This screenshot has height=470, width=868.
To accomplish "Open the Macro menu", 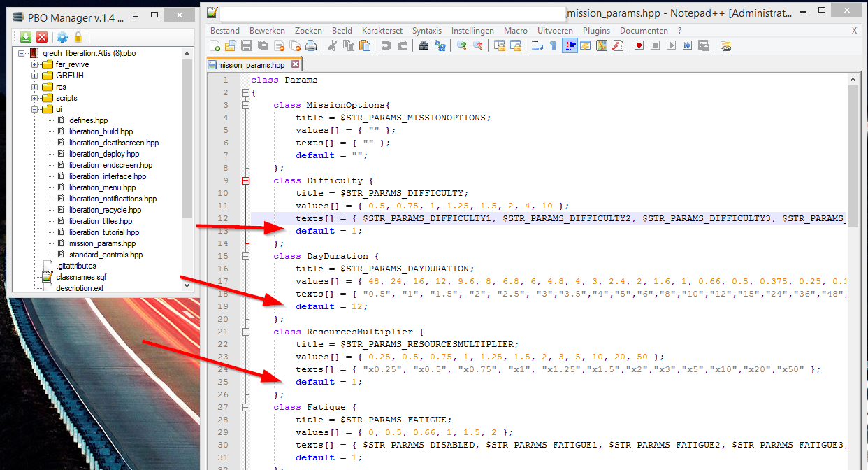I will pyautogui.click(x=516, y=31).
